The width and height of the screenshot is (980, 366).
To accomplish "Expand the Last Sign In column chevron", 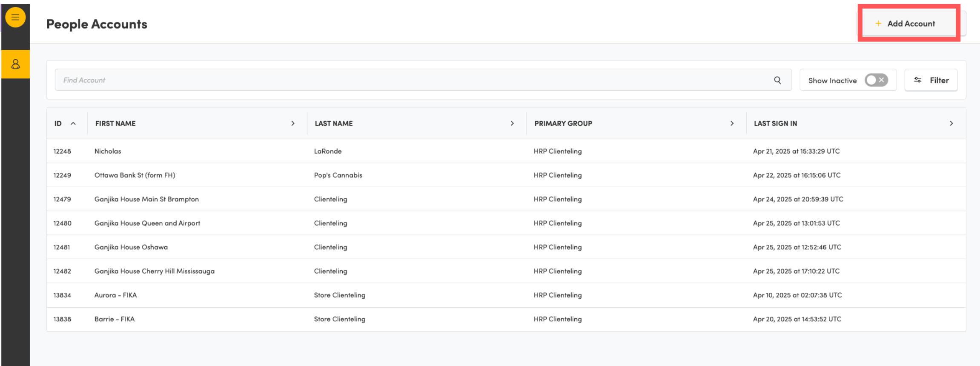I will tap(951, 123).
